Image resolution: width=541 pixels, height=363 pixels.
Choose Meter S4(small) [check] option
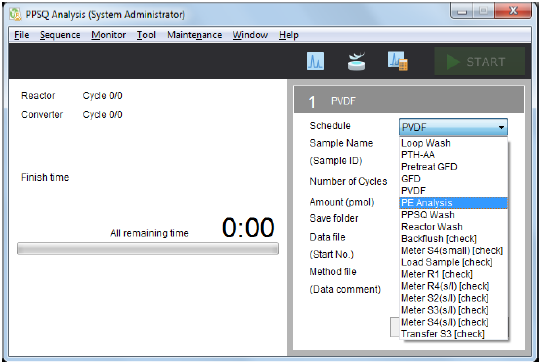pyautogui.click(x=453, y=251)
